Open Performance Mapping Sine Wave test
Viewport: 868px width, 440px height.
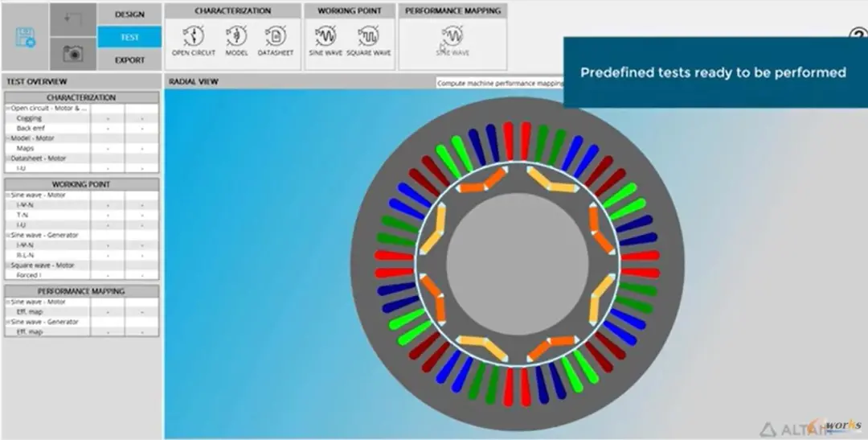452,41
